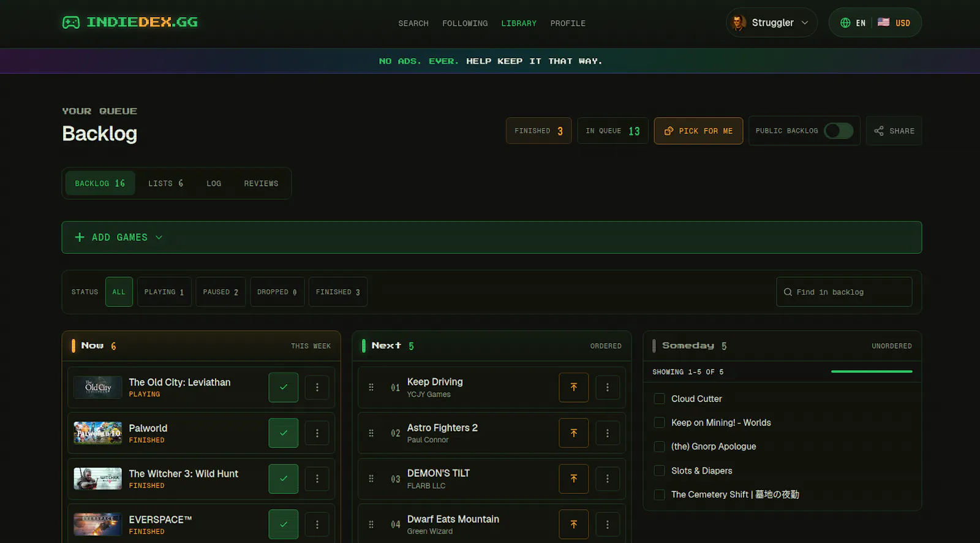Click the Finished 3 counter button
This screenshot has width=980, height=543.
click(539, 131)
